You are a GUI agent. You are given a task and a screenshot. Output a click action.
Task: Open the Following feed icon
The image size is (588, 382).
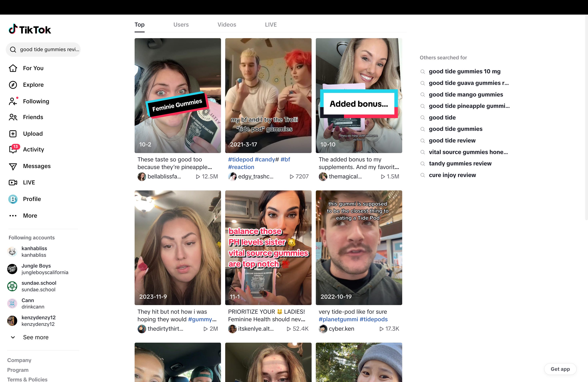click(x=13, y=101)
